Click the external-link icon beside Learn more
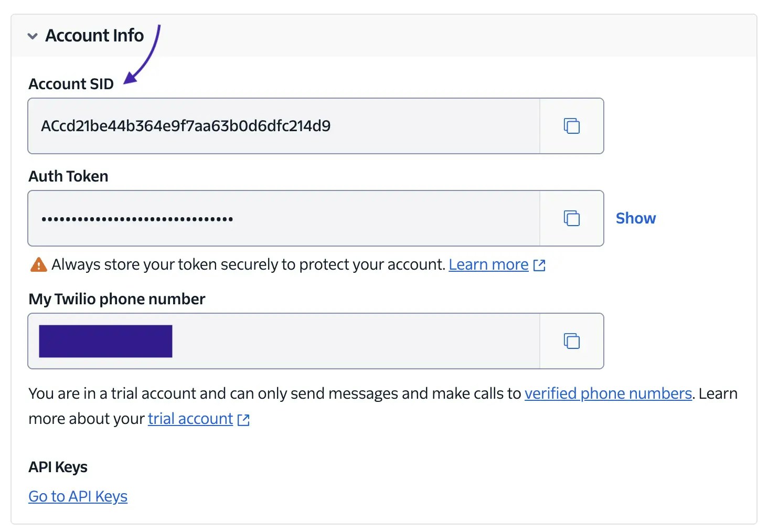This screenshot has height=532, width=768. pos(539,265)
